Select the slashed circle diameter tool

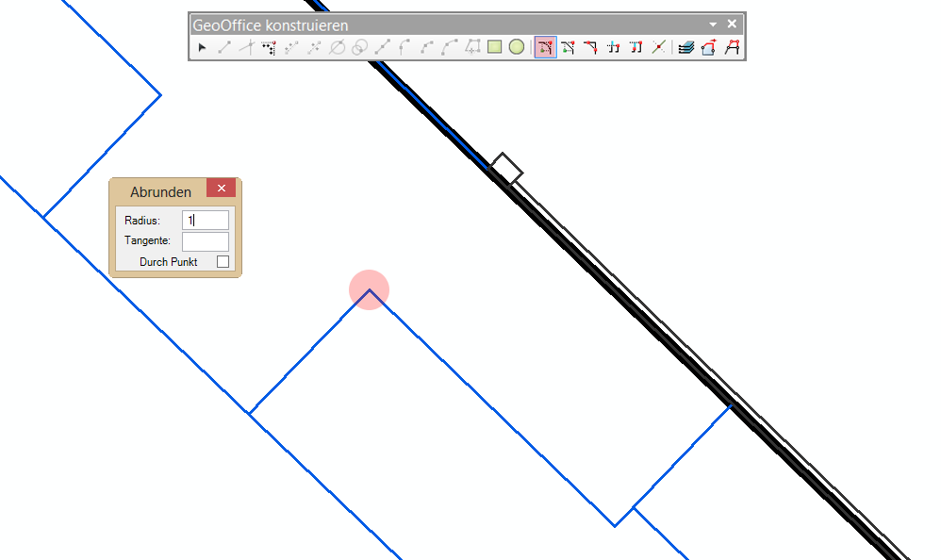point(337,47)
